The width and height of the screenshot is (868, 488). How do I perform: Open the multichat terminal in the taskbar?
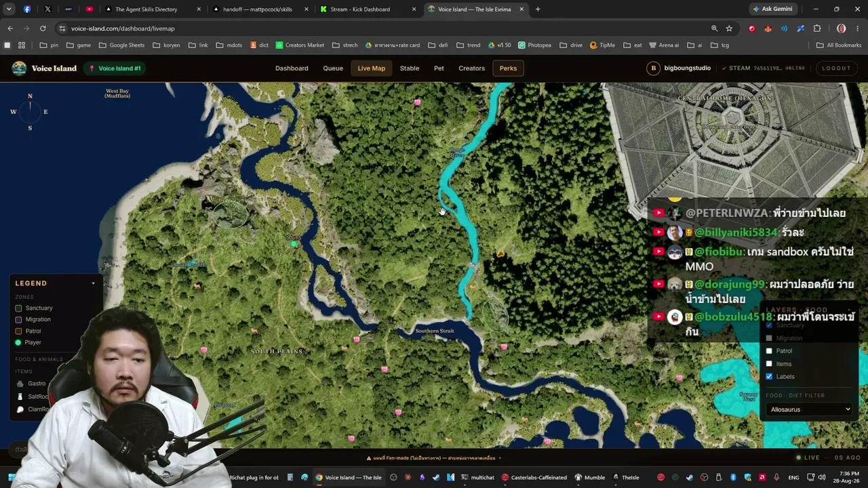477,477
